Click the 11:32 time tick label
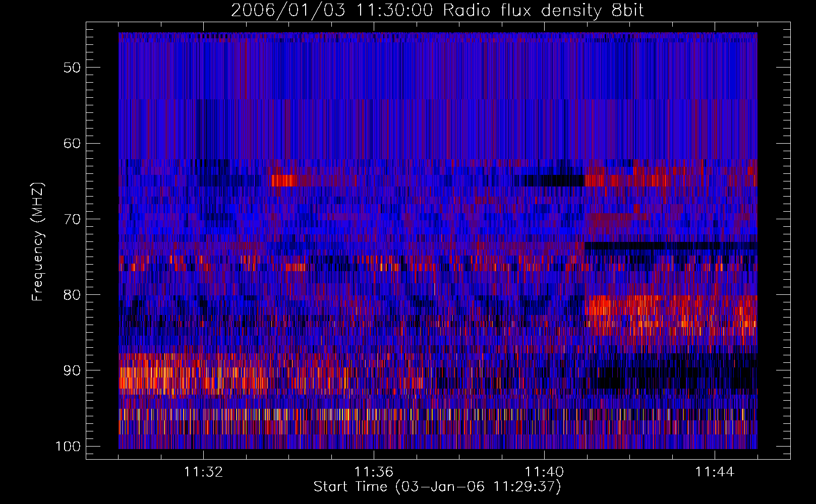 pos(203,472)
